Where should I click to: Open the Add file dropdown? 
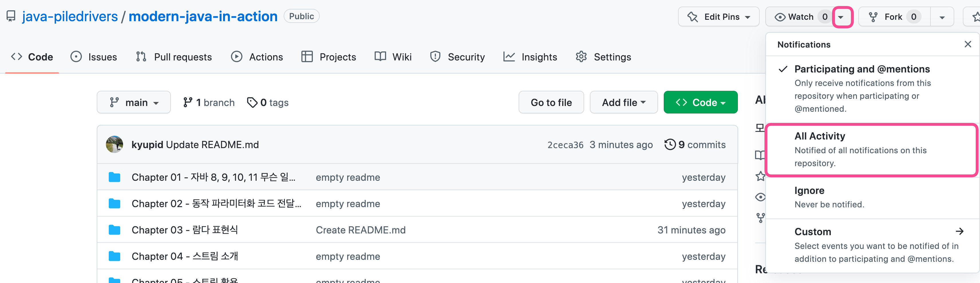[x=624, y=102]
